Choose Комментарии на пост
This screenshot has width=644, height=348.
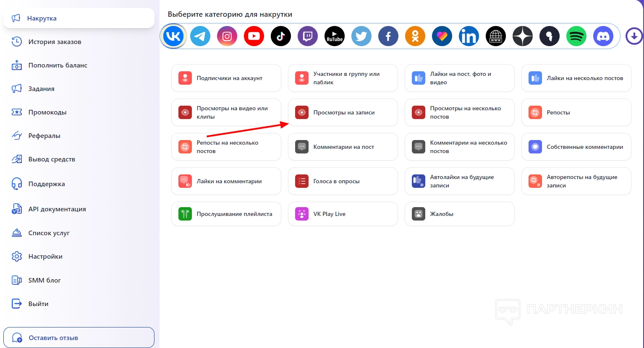click(343, 147)
